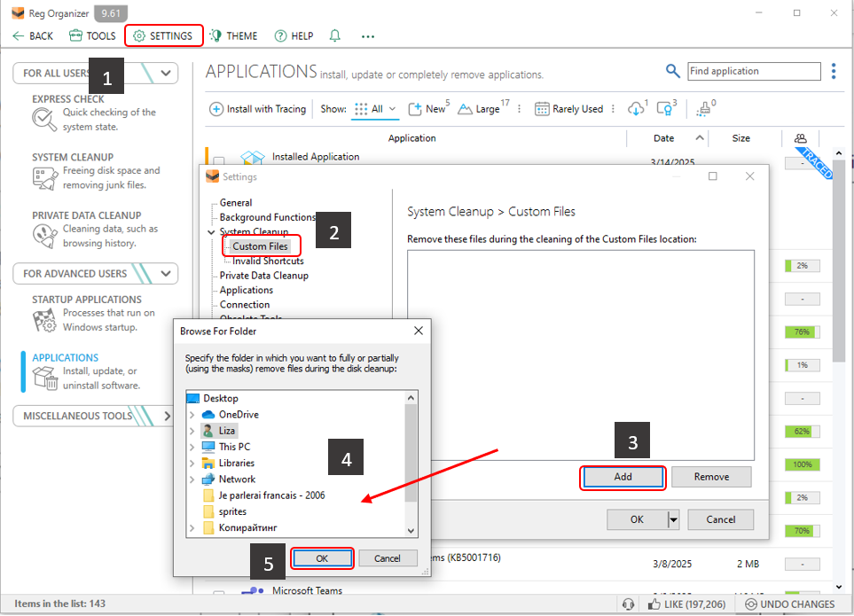Click the search magnifier icon
Screen dimensions: 854x616
(673, 72)
